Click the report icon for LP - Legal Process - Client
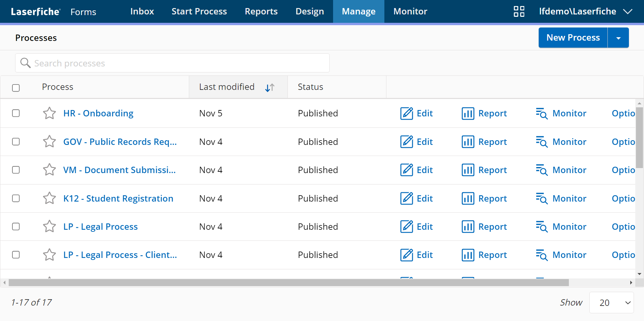The height and width of the screenshot is (321, 644). pos(468,255)
